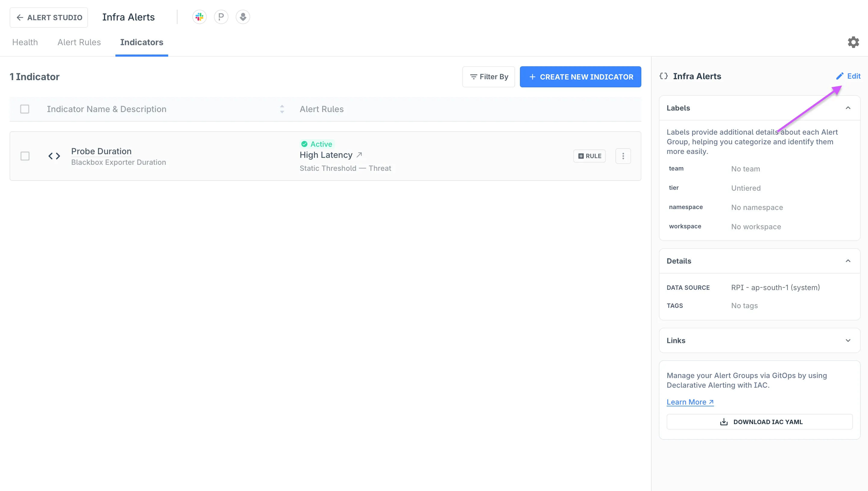The height and width of the screenshot is (491, 868).
Task: Click the Edit button for Infra Alerts
Action: (848, 76)
